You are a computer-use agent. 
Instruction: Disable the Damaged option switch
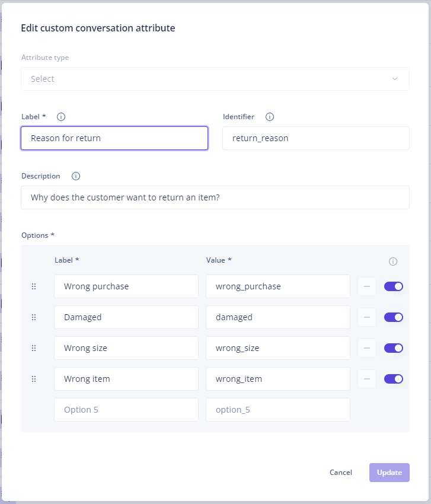(x=394, y=317)
